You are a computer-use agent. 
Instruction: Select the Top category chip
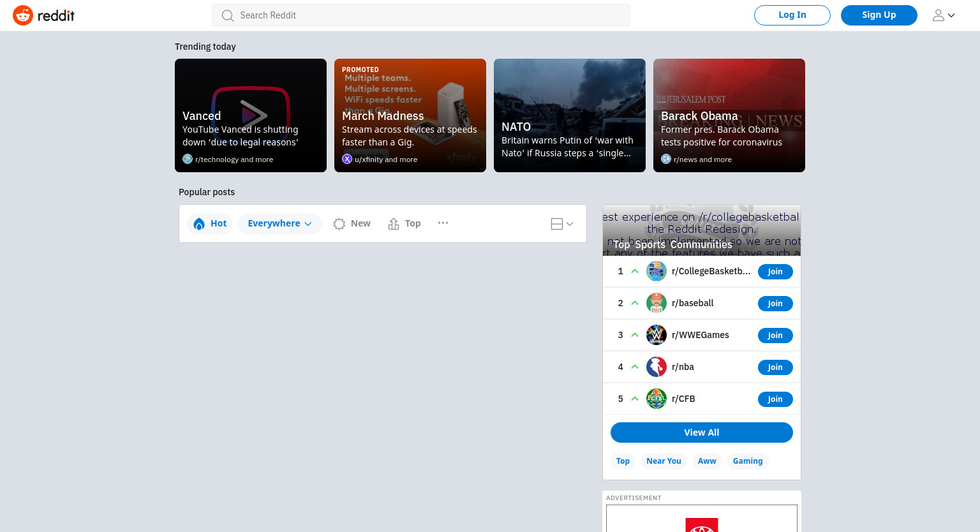623,461
